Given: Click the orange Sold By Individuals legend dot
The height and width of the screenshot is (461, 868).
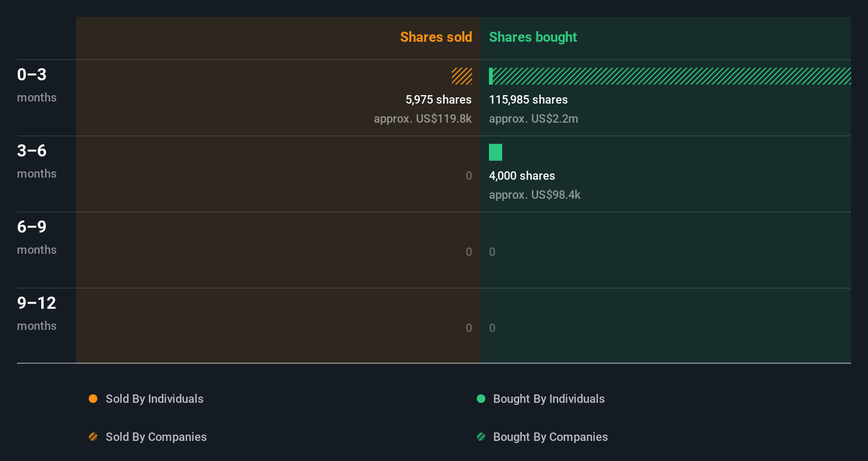Looking at the screenshot, I should [x=93, y=399].
